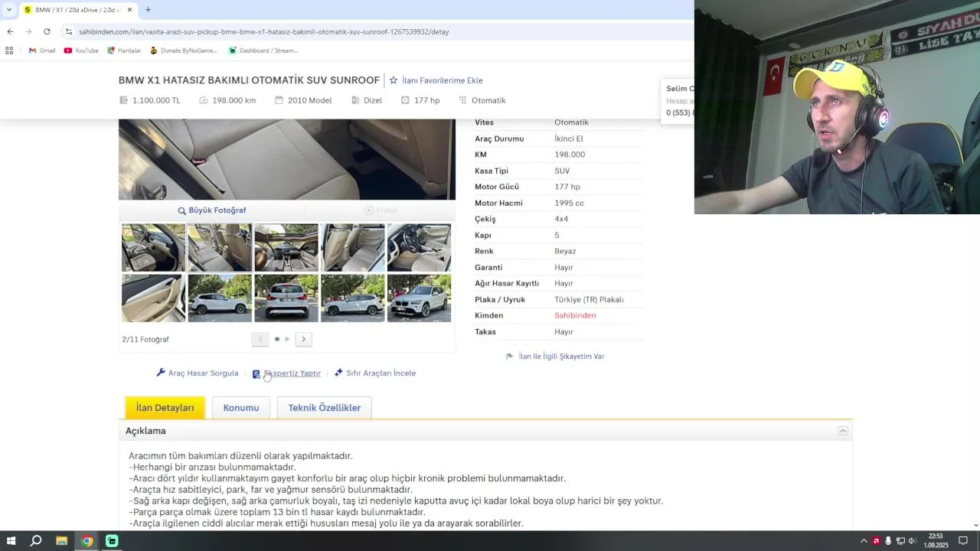This screenshot has height=551, width=980.
Task: Click 2010 Model in header
Action: click(x=310, y=100)
